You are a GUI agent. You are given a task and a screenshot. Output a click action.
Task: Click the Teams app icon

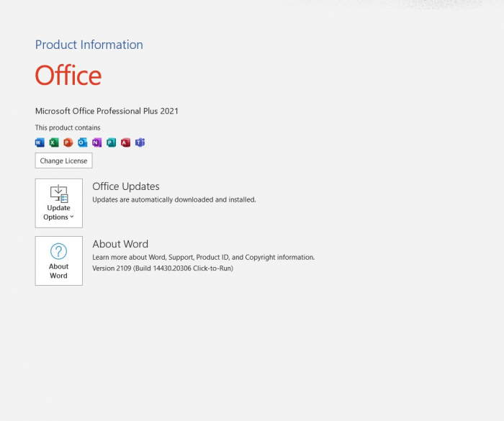click(140, 142)
